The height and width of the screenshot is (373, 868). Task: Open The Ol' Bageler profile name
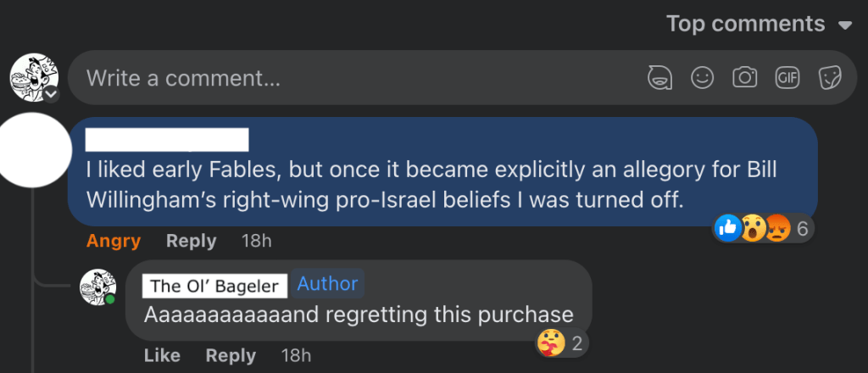click(214, 286)
